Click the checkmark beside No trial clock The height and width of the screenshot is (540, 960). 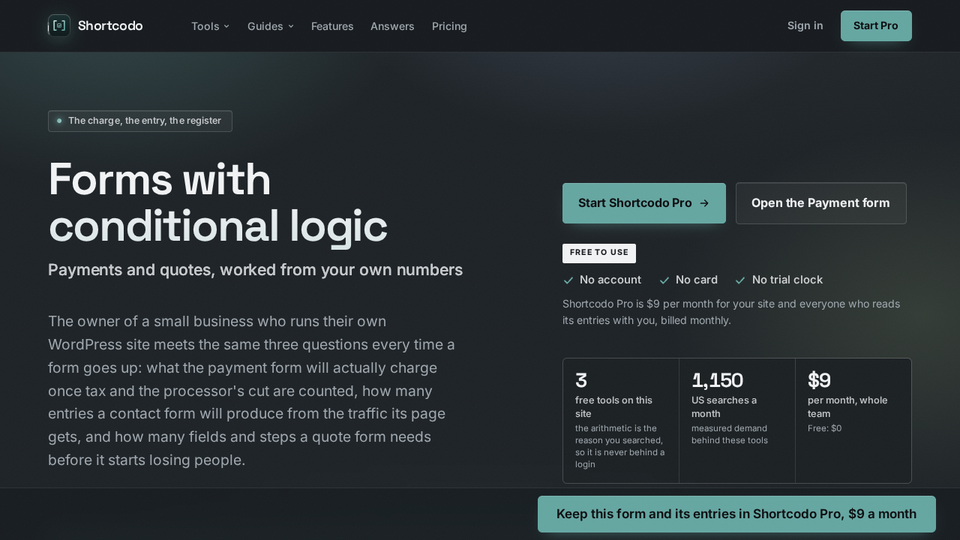coord(740,280)
